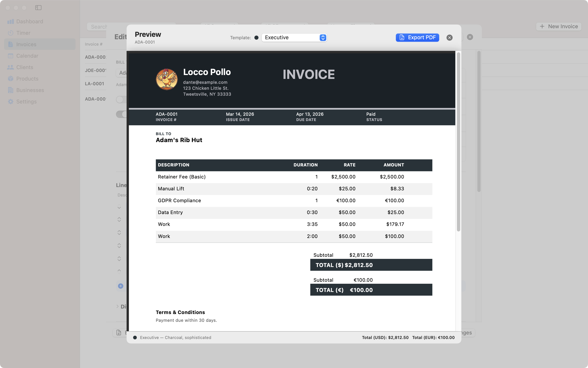Click the Edit window scrollbar behind Preview
The height and width of the screenshot is (368, 588).
(x=479, y=121)
